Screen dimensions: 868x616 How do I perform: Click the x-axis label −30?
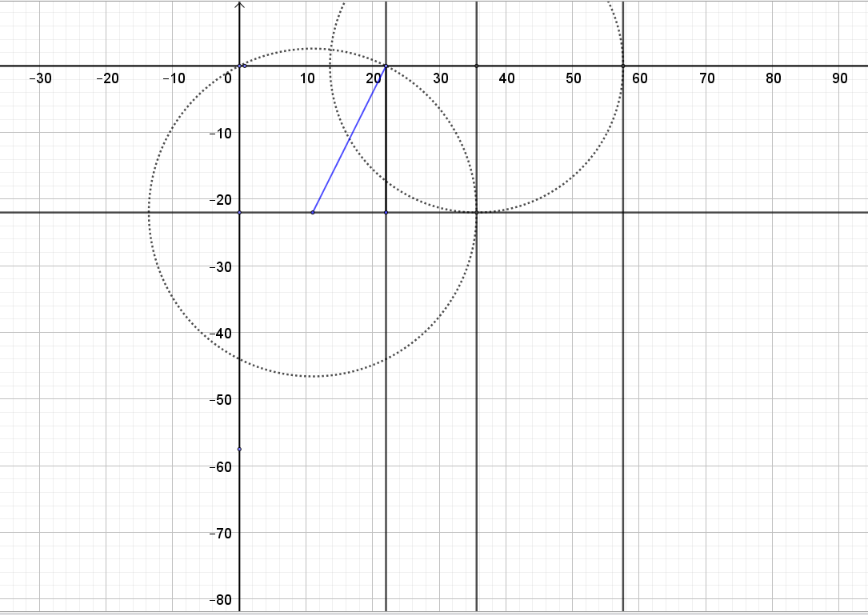[39, 78]
